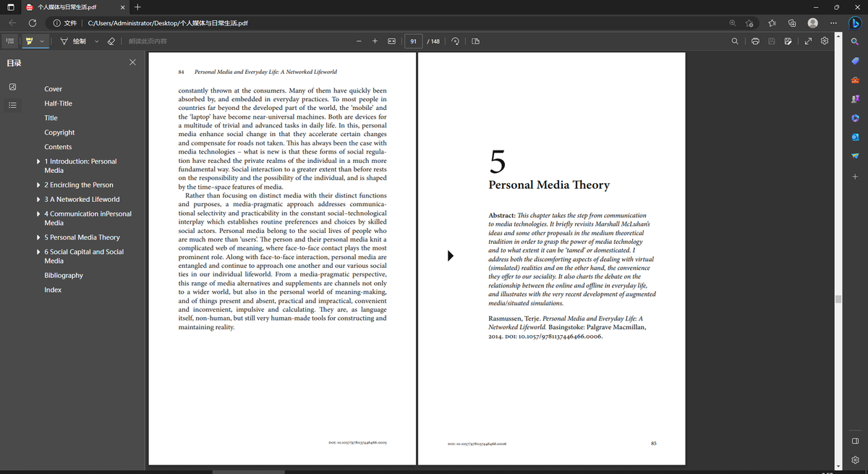Expand the 3 A Networked Lifeworld entry

click(38, 199)
